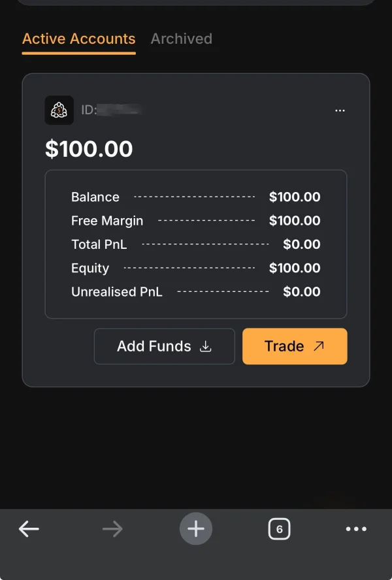Click the Equity row value
The width and height of the screenshot is (392, 580).
coord(295,268)
